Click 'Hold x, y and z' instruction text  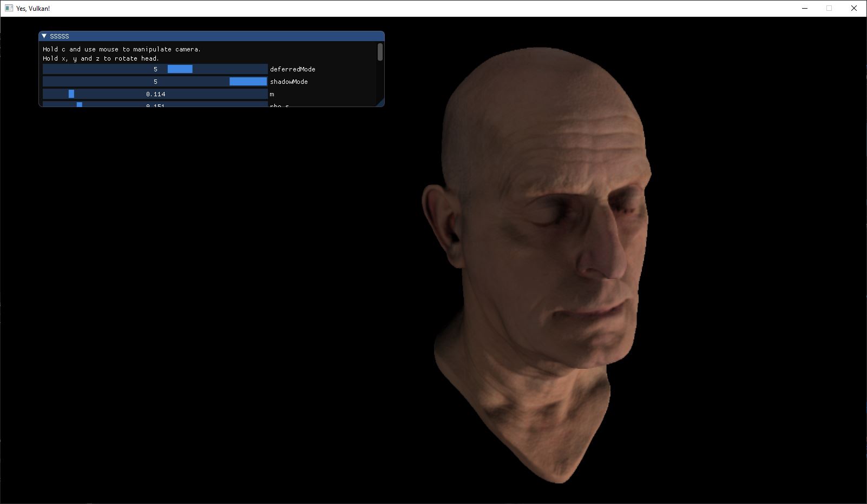(101, 58)
